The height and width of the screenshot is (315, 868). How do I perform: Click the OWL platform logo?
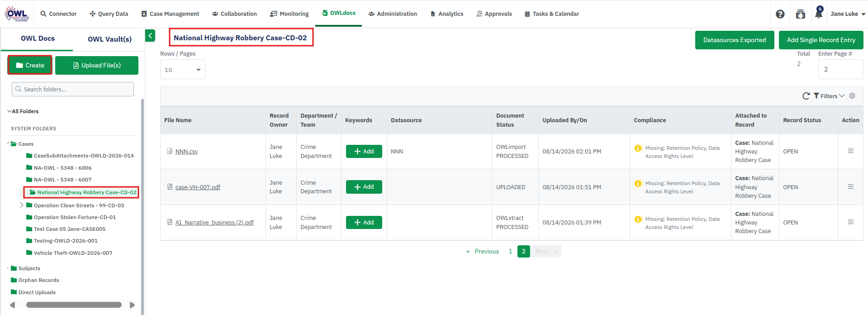coord(17,14)
